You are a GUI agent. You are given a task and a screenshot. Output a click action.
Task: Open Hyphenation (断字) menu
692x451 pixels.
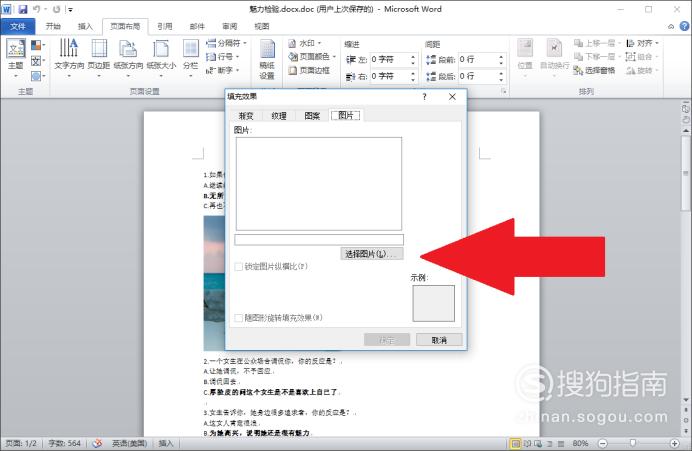[223, 70]
